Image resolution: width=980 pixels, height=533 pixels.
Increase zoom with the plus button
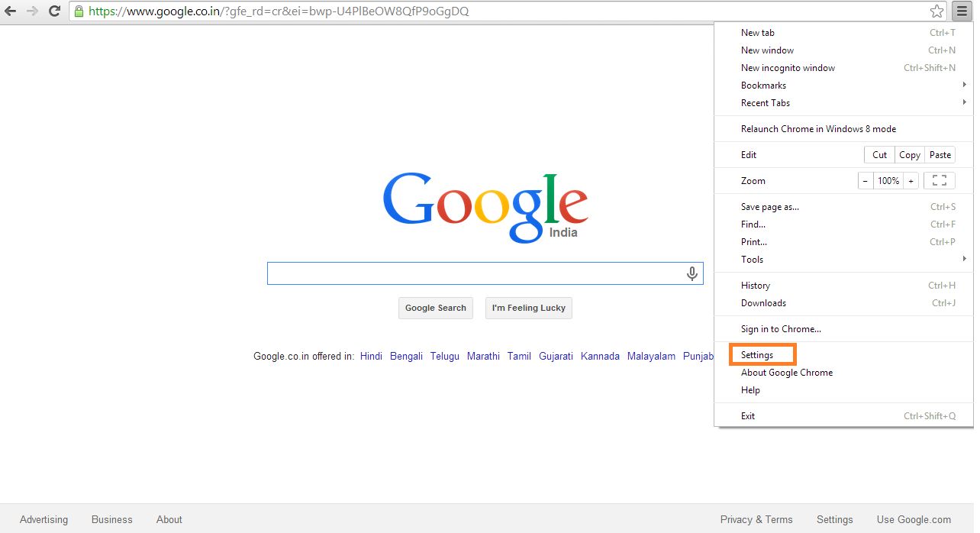pyautogui.click(x=911, y=181)
